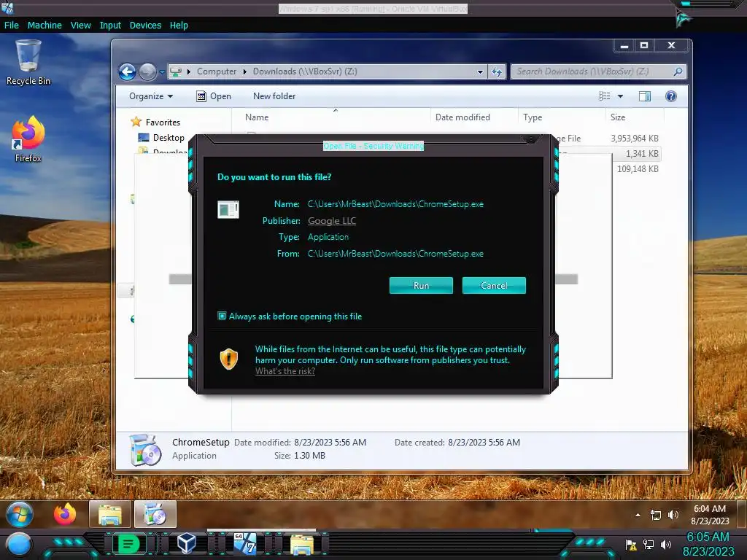747x560 pixels.
Task: Go back in the Explorer window
Action: click(x=127, y=72)
